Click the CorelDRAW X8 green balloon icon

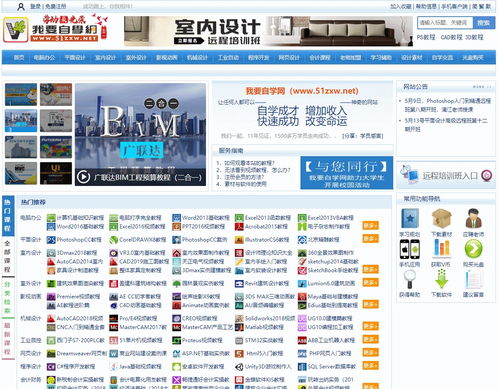[114, 240]
